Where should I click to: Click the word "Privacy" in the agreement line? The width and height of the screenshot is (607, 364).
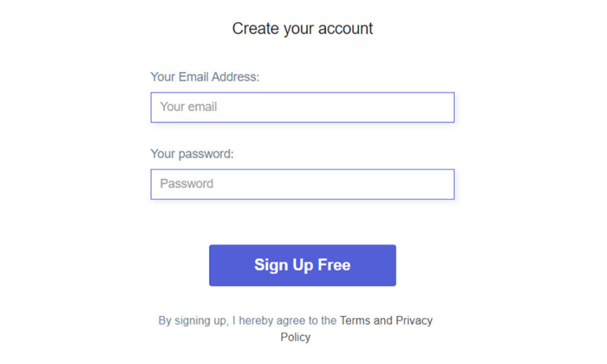pyautogui.click(x=414, y=321)
